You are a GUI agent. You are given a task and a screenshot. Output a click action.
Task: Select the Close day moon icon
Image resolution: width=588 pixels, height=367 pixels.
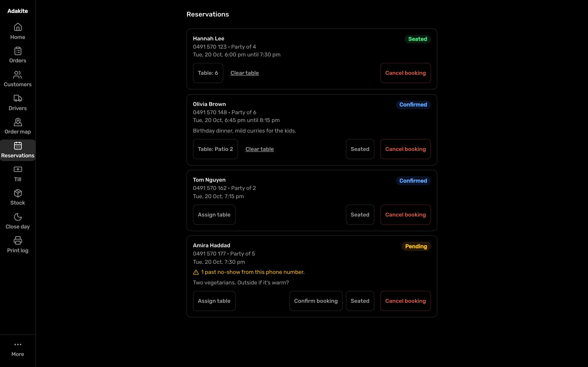coord(18,217)
